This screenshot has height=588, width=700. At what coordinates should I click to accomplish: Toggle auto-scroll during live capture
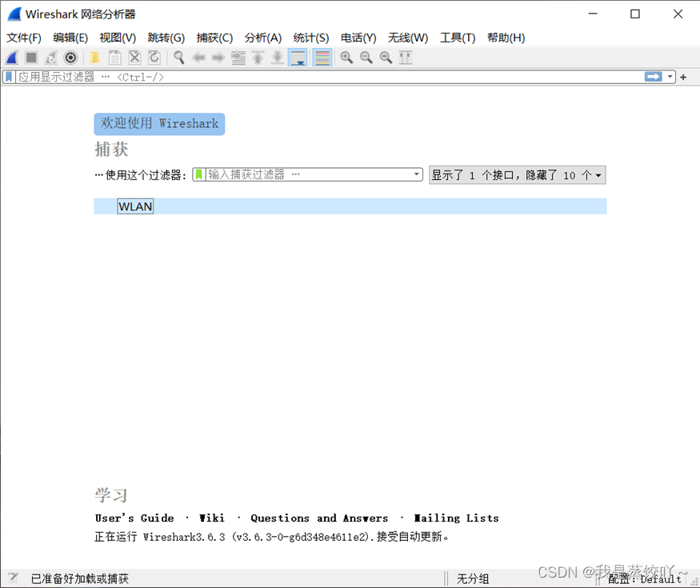298,58
